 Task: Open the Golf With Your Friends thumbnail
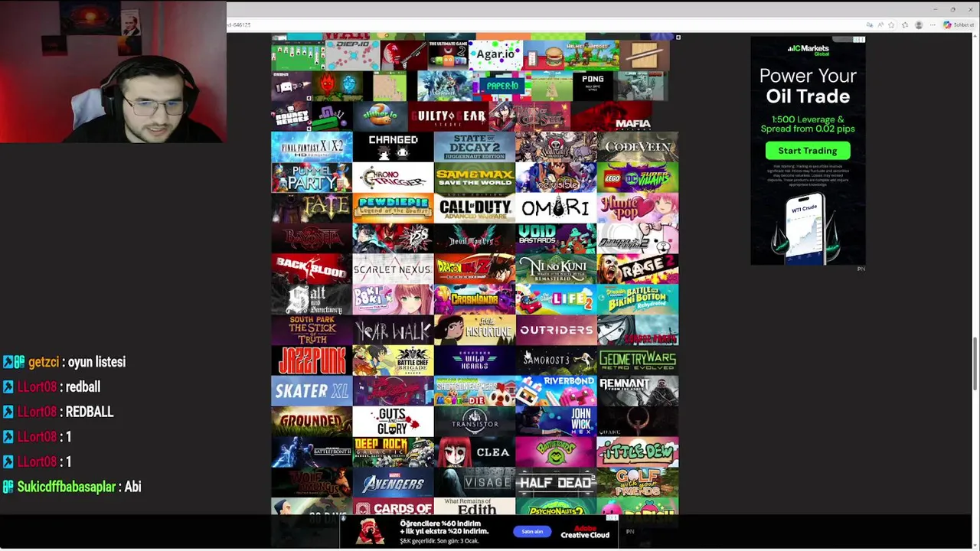[638, 483]
